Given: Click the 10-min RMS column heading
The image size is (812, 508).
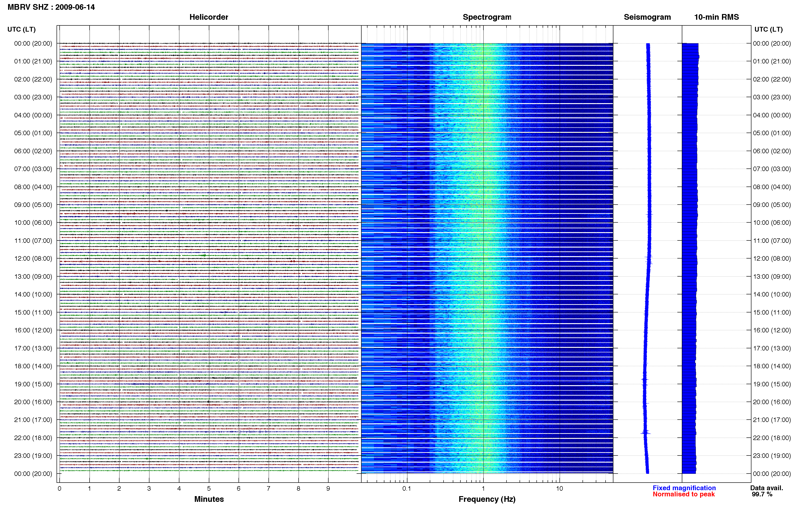Looking at the screenshot, I should click(716, 17).
